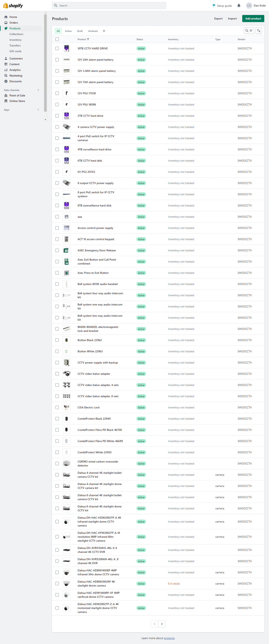Viewport: 269px width, 644px height.
Task: Click the Home icon in sidebar
Action: pos(6,17)
